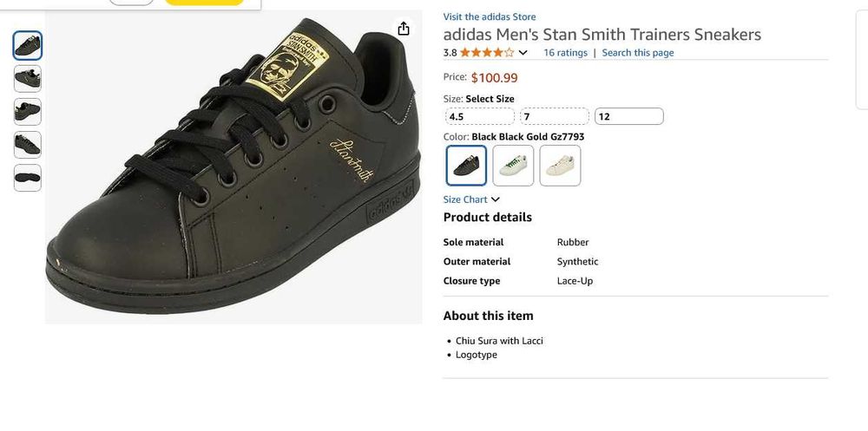The height and width of the screenshot is (431, 868).
Task: Select the white and green shoe swatch
Action: [x=513, y=166]
